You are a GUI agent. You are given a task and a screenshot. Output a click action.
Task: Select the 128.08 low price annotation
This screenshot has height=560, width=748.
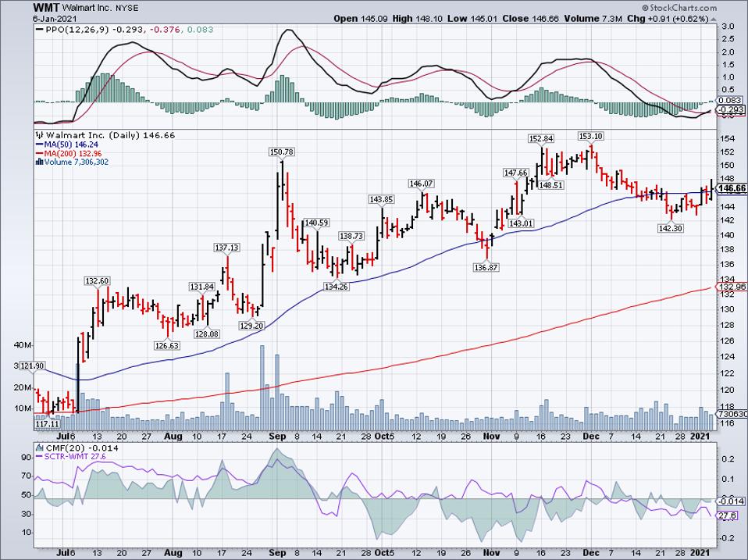pos(207,334)
